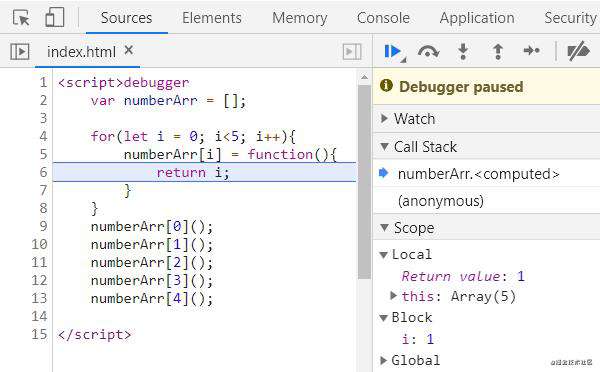Deactivate breakpoints with the slashed icon

click(578, 51)
